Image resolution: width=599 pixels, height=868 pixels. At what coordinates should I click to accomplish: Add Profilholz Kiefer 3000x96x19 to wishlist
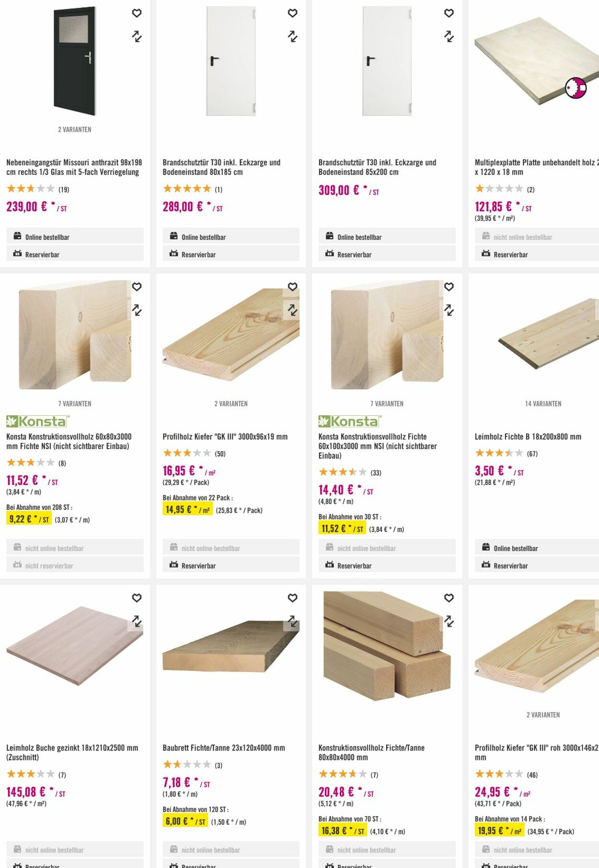[x=292, y=287]
